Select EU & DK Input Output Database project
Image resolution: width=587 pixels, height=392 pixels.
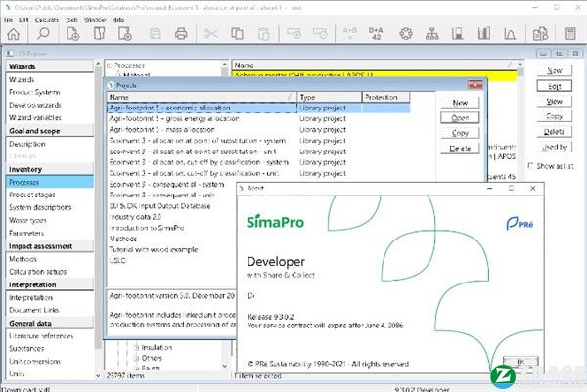tap(159, 206)
